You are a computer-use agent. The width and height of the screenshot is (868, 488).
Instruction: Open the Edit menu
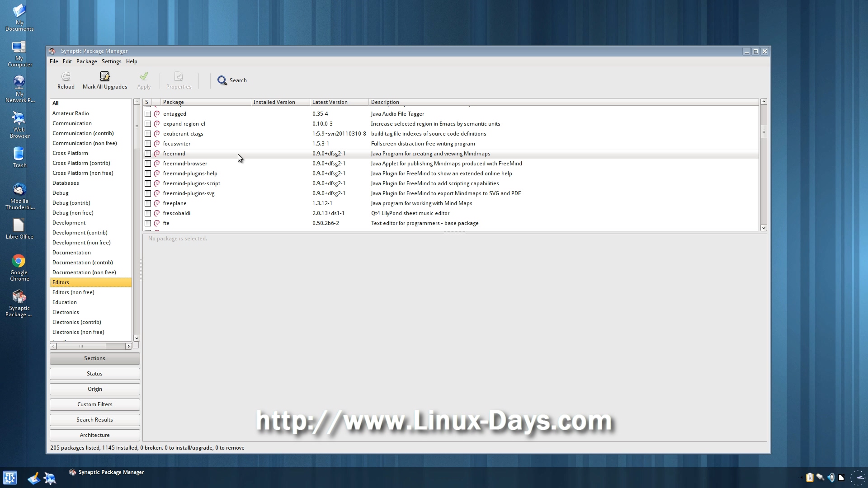pyautogui.click(x=67, y=61)
